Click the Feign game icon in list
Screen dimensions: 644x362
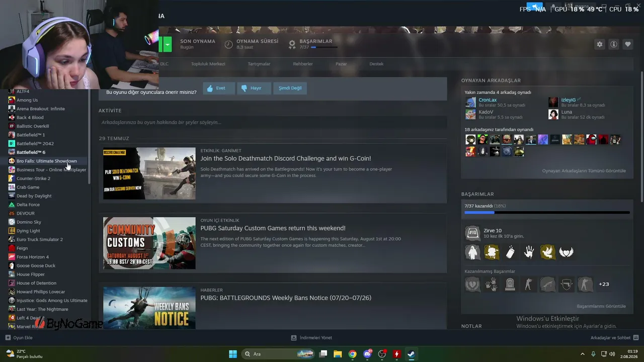(12, 248)
